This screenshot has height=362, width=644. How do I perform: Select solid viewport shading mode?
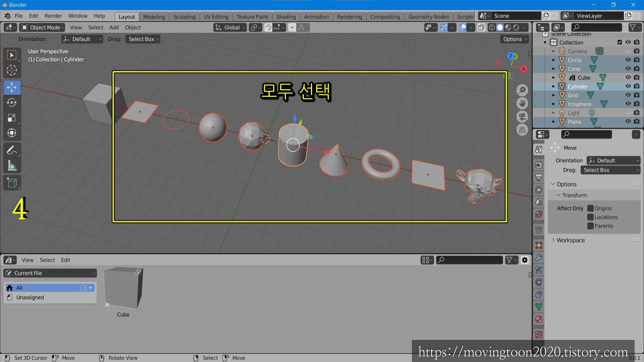(500, 27)
